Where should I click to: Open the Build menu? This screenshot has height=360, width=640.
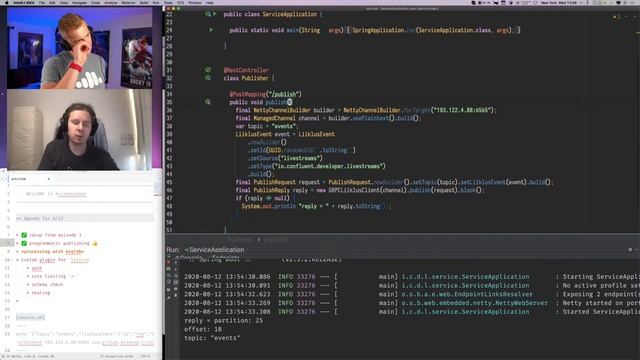point(144,2)
